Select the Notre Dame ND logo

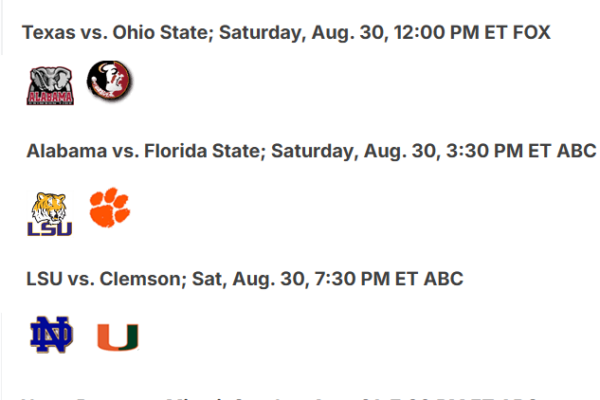coord(51,335)
